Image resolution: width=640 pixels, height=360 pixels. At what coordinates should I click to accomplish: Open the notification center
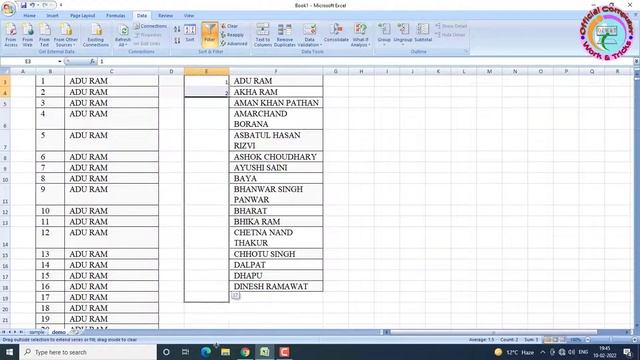[x=627, y=352]
